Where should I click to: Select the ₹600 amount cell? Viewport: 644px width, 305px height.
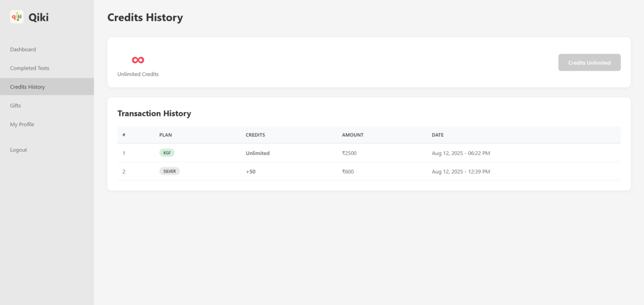(x=348, y=172)
